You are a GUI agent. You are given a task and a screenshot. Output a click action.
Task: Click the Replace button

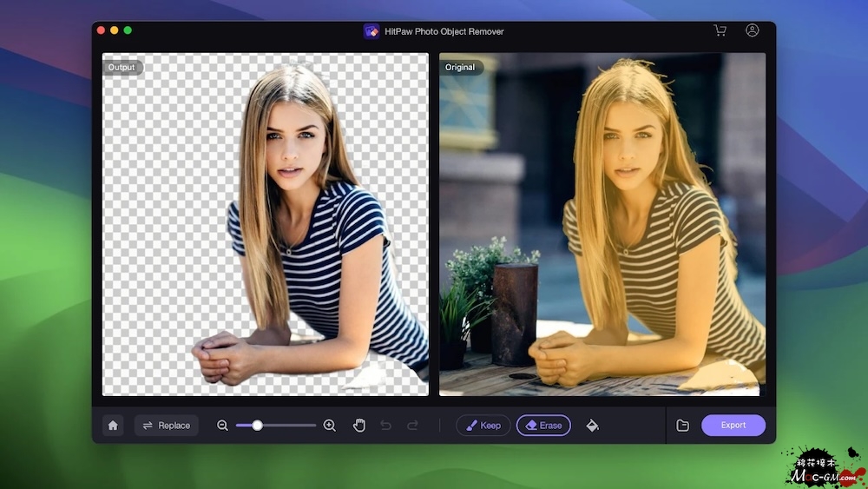point(166,426)
